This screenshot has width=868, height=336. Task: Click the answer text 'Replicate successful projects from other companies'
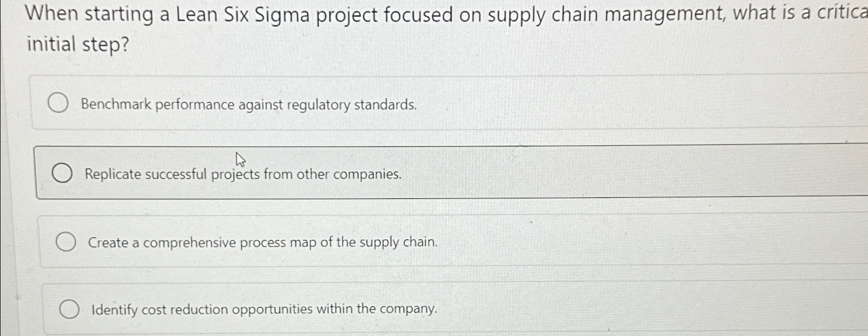point(242,174)
